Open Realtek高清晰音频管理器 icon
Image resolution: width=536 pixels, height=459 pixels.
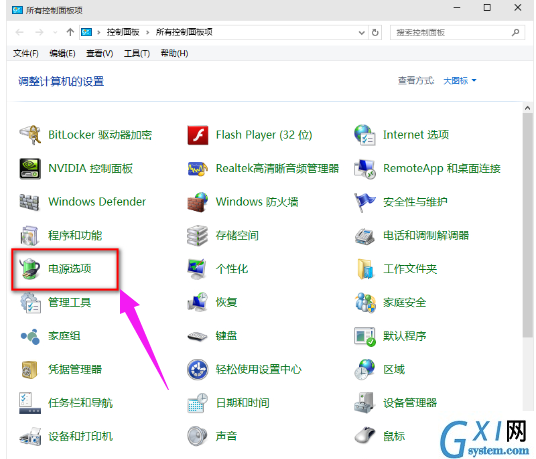click(198, 168)
